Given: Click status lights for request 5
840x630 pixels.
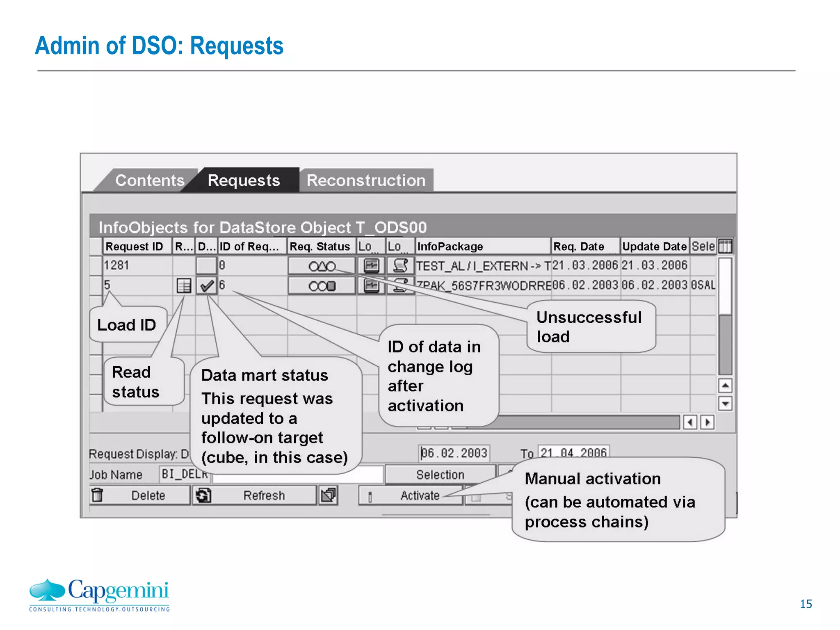Looking at the screenshot, I should click(x=322, y=286).
